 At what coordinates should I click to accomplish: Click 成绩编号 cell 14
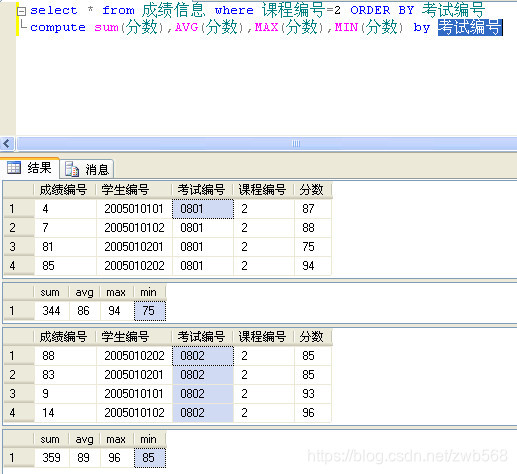65,413
